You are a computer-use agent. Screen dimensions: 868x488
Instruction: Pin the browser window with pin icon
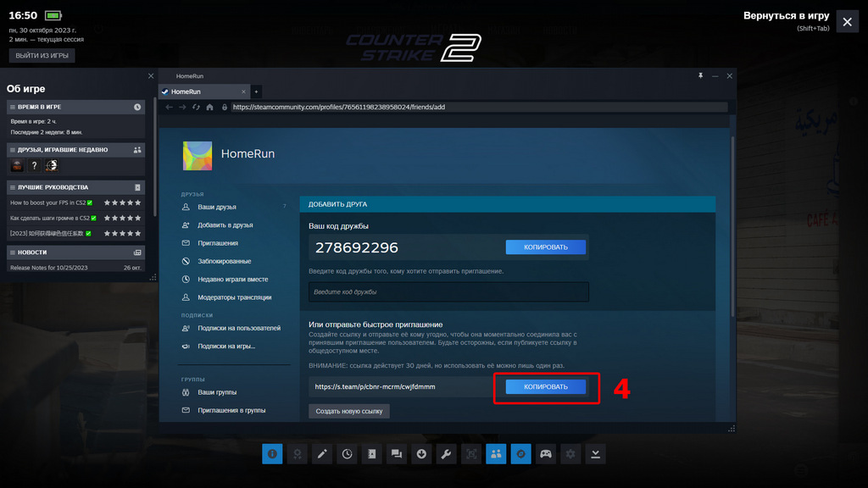pos(700,76)
